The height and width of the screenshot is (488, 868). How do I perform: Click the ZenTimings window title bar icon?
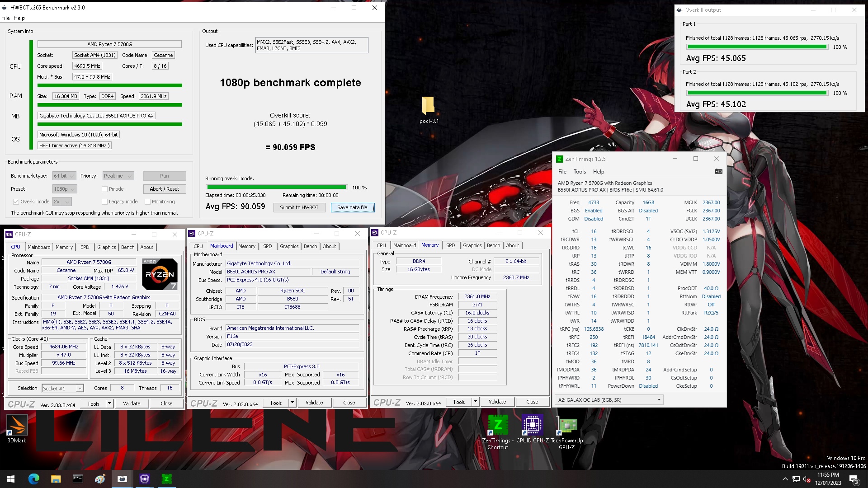click(x=560, y=159)
